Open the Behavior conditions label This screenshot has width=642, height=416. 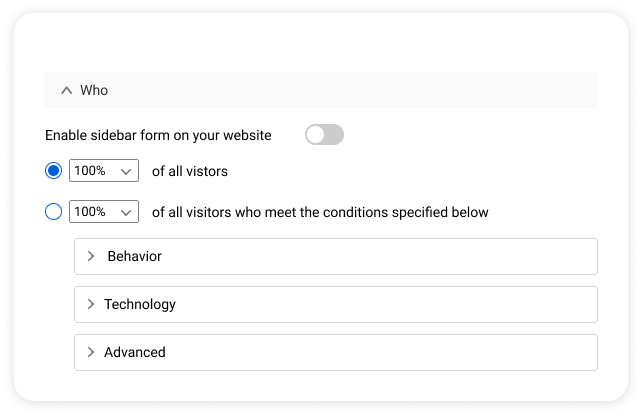click(x=134, y=256)
